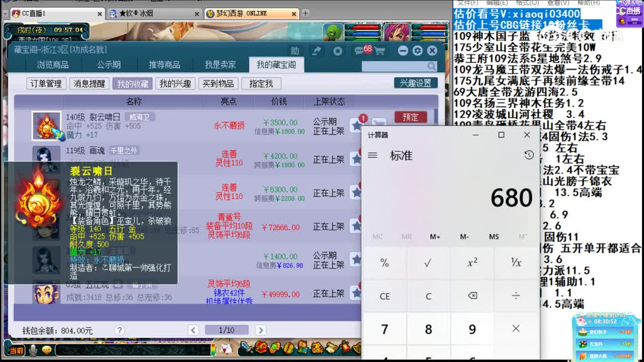The height and width of the screenshot is (362, 644).
Task: Select 我的藏宝阁 tab
Action: (276, 64)
